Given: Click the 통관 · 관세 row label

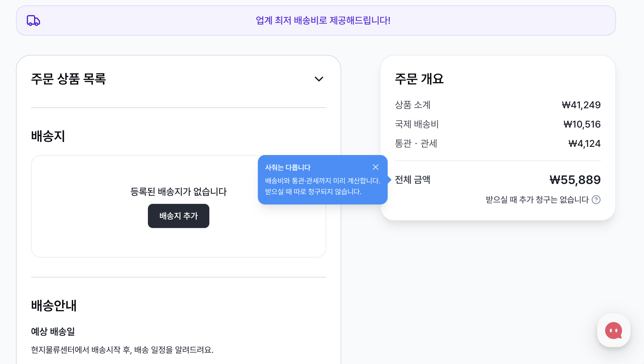Looking at the screenshot, I should point(416,144).
